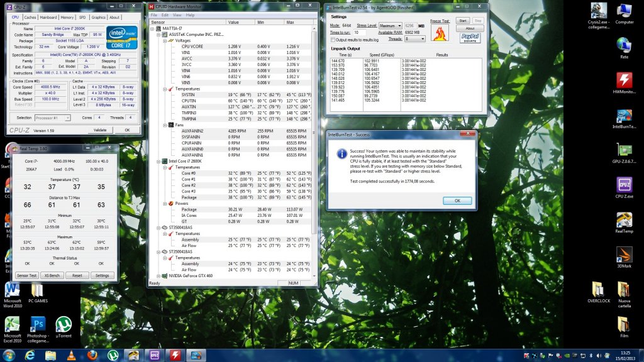Launch Firefox from the taskbar
Screen dimensions: 644x362
(92, 356)
